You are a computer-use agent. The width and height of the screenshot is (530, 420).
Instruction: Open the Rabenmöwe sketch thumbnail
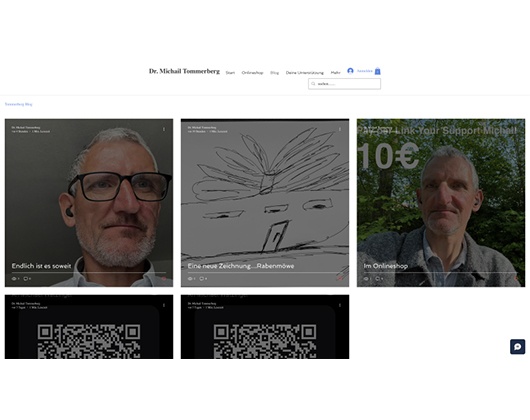click(265, 203)
